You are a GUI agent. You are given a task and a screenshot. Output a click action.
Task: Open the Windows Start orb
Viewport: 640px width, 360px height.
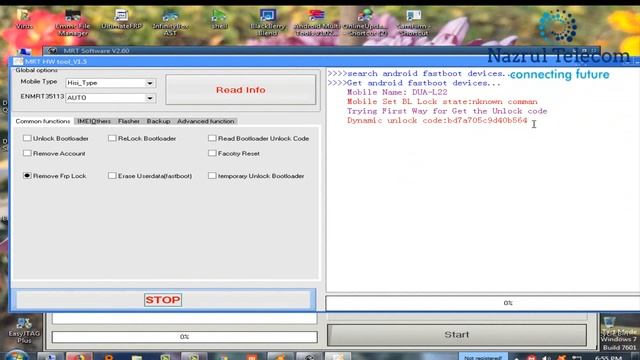[16, 356]
